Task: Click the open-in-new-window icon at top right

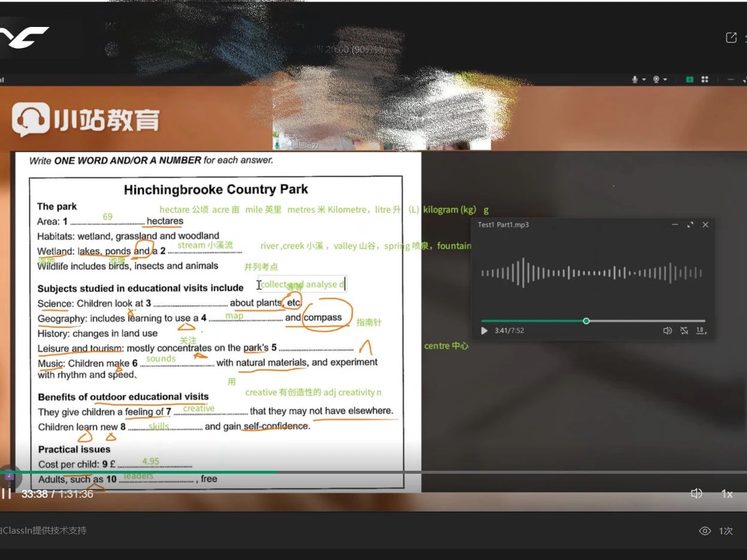Action: click(731, 37)
